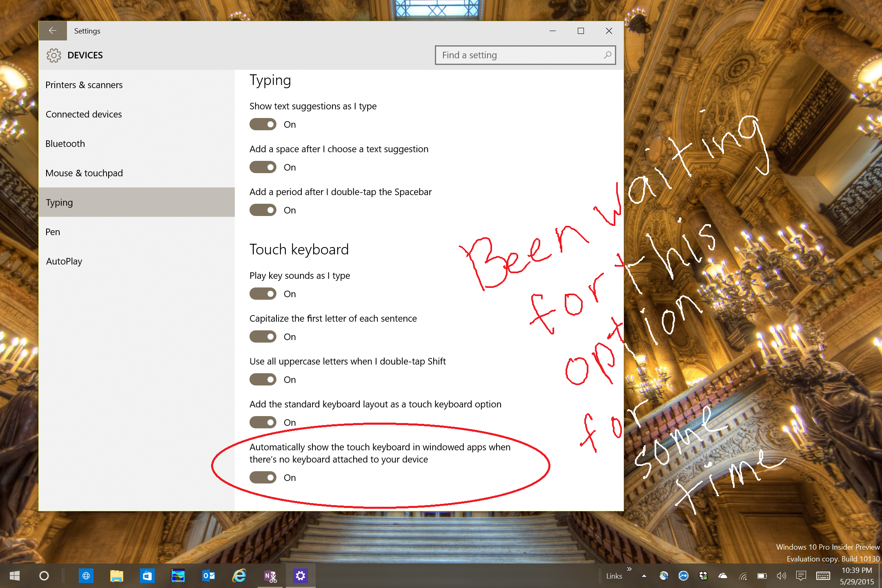Select Mouse & touchpad in sidebar
882x588 pixels.
137,173
